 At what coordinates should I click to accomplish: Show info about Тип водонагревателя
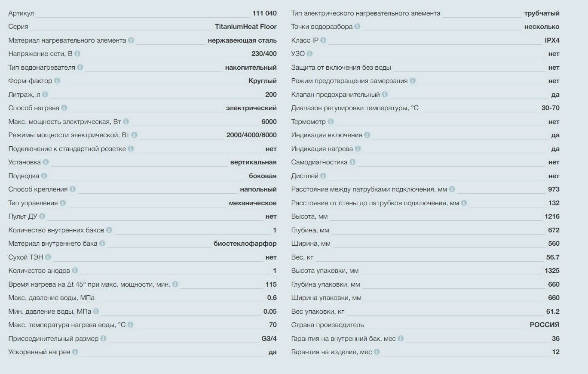(x=80, y=68)
